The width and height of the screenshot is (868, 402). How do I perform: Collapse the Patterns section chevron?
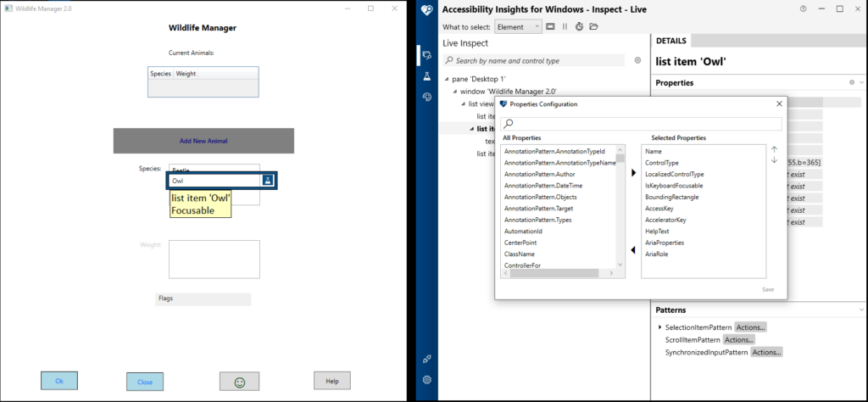pyautogui.click(x=861, y=310)
